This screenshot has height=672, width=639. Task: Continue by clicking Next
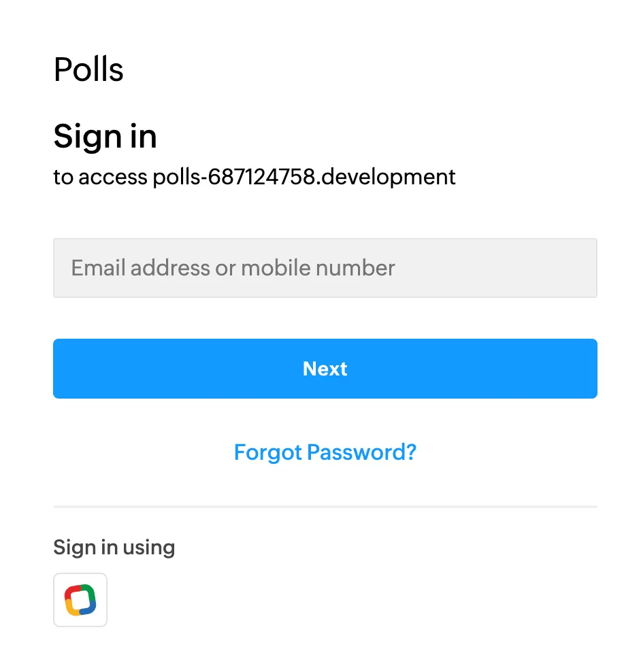[325, 369]
